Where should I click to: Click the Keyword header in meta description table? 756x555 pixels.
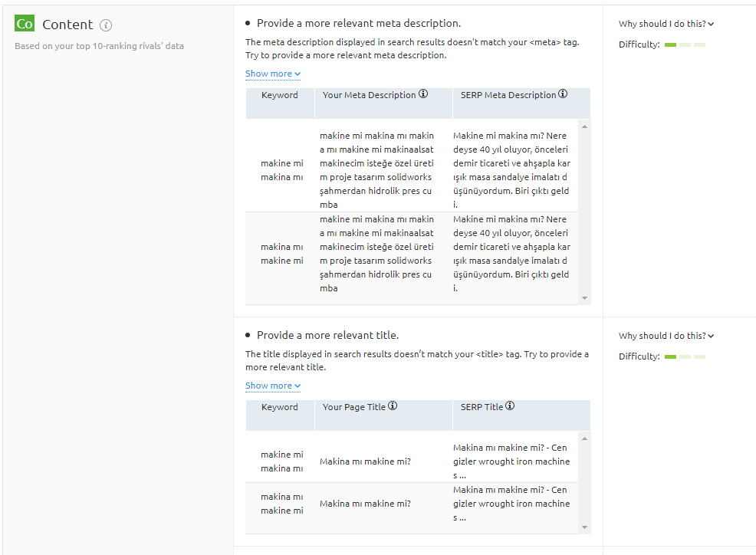280,95
